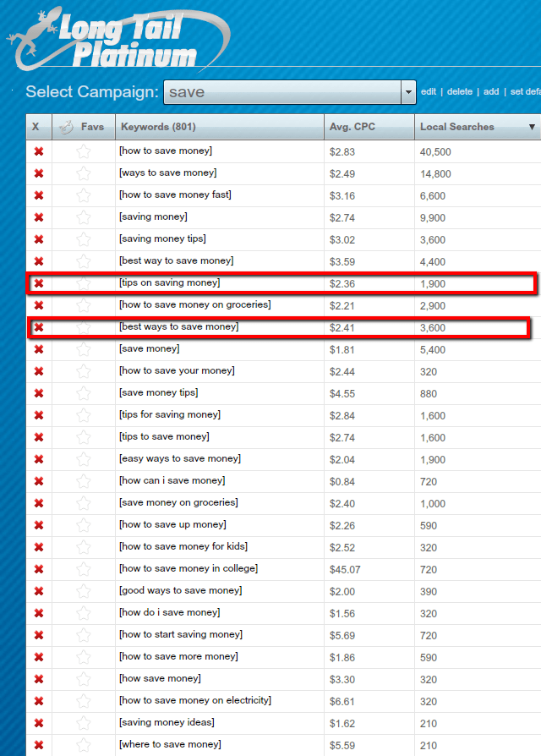Favorite [how to save up money] star
The height and width of the screenshot is (756, 541).
[x=84, y=525]
